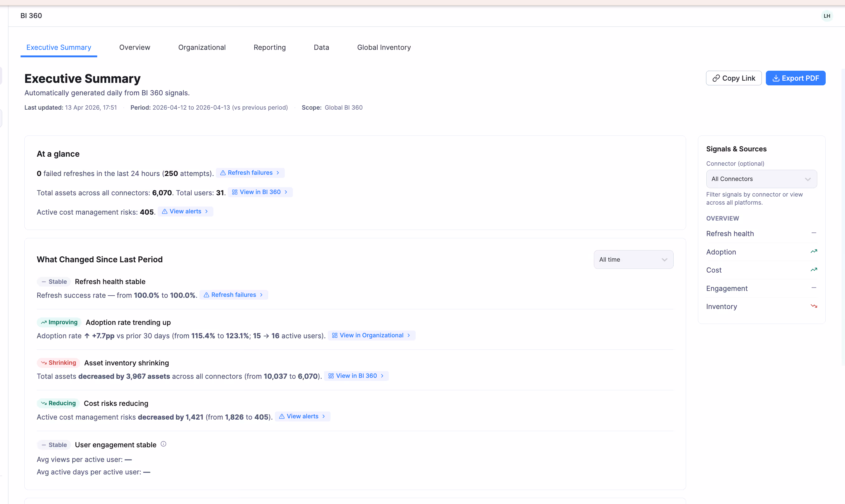
Task: Open Refresh failures link under Refresh health stable
Action: coord(234,295)
